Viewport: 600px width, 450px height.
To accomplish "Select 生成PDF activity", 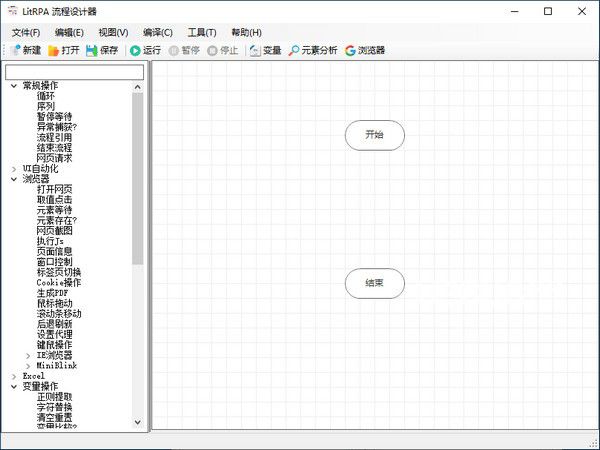I will click(52, 293).
